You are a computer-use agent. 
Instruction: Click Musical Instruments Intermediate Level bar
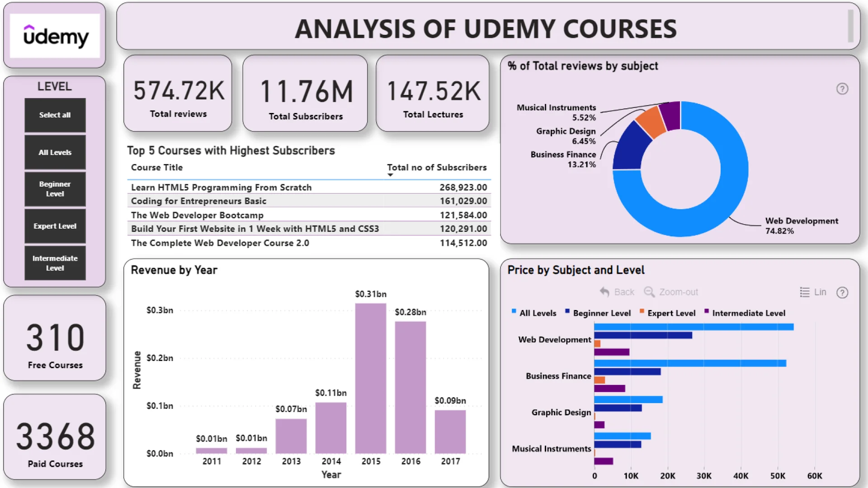(604, 461)
